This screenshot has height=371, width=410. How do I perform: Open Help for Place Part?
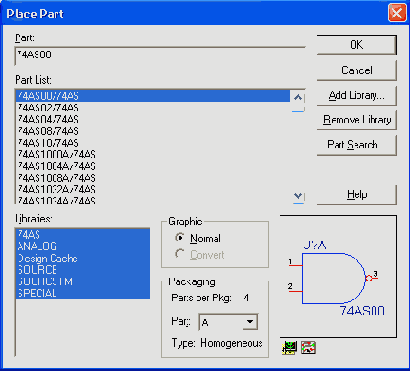coord(356,194)
